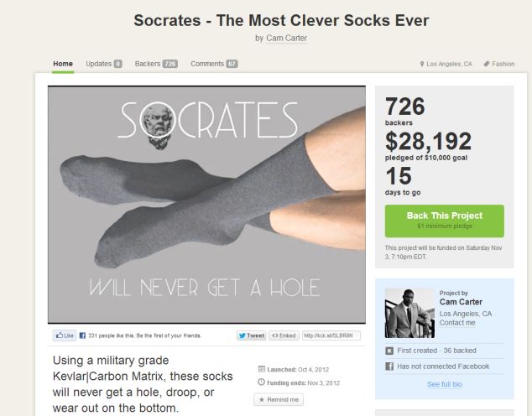This screenshot has width=532, height=416.
Task: Click the Tweet button
Action: (x=251, y=335)
